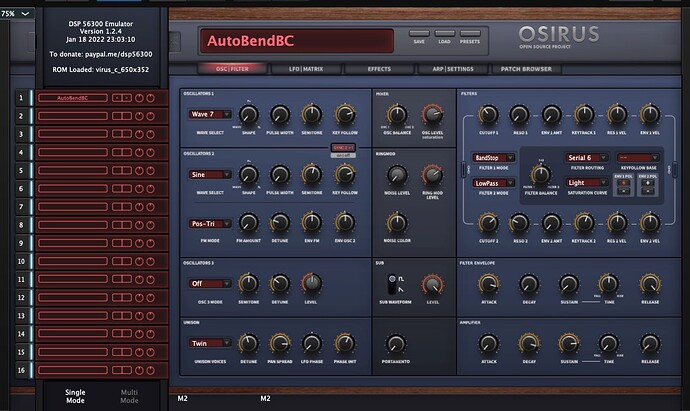Click the first round knob on part 2 row
690x411 pixels.
139,116
